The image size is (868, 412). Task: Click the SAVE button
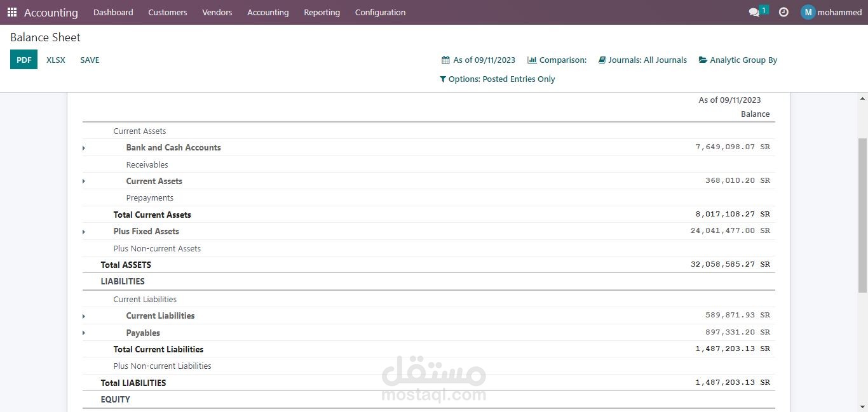90,60
